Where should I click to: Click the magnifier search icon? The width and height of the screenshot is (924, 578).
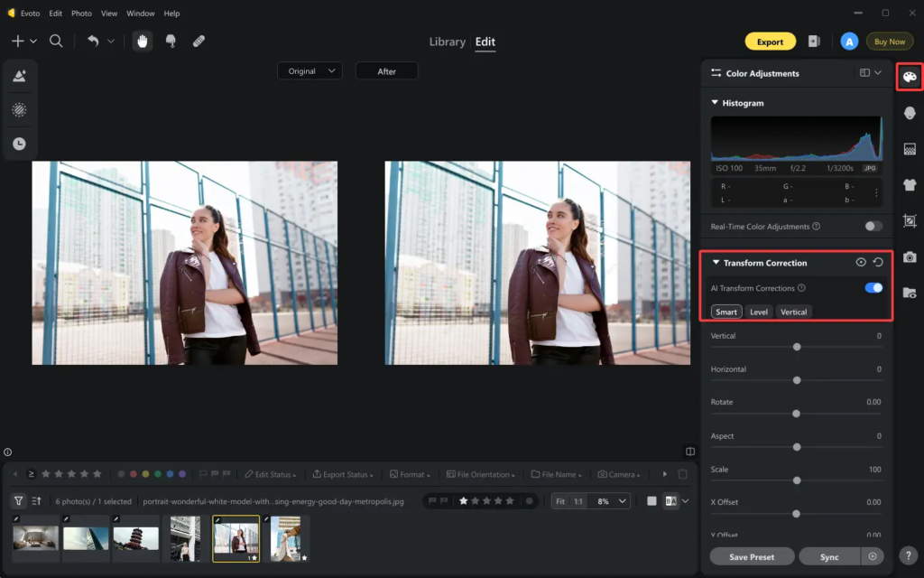point(56,42)
